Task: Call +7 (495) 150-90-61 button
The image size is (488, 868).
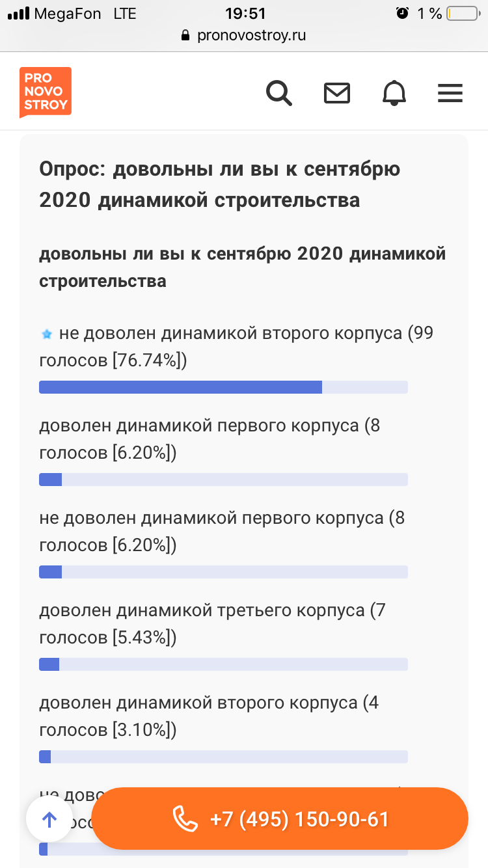Action: click(280, 819)
